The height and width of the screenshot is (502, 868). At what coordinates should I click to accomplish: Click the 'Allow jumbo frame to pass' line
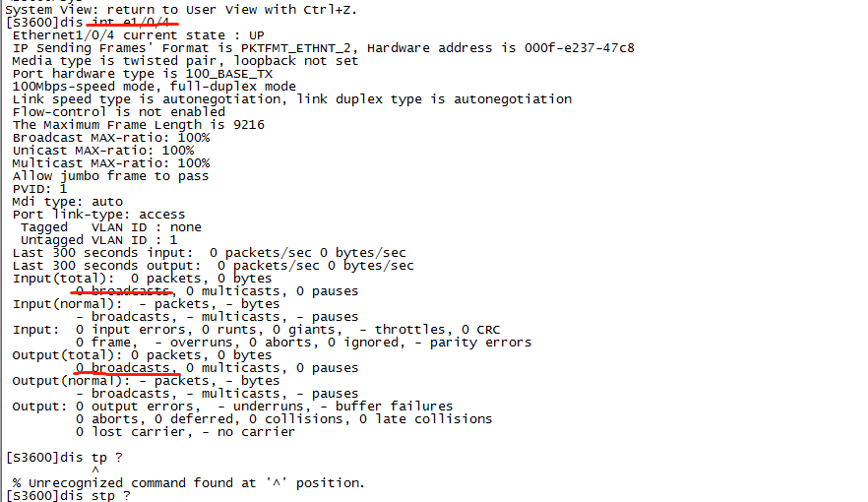pyautogui.click(x=110, y=176)
